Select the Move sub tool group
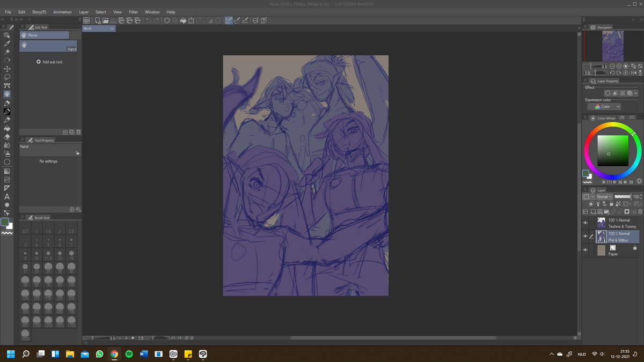The height and width of the screenshot is (362, 644). click(45, 35)
